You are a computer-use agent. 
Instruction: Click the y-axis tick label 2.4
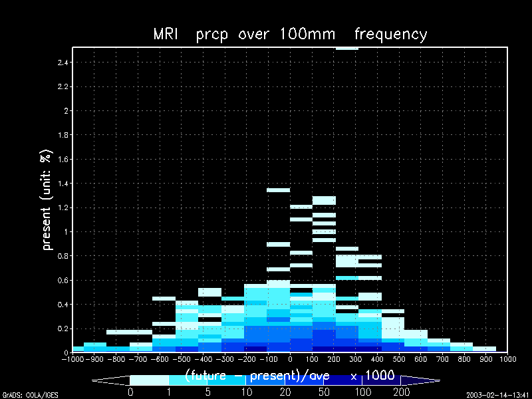(63, 63)
